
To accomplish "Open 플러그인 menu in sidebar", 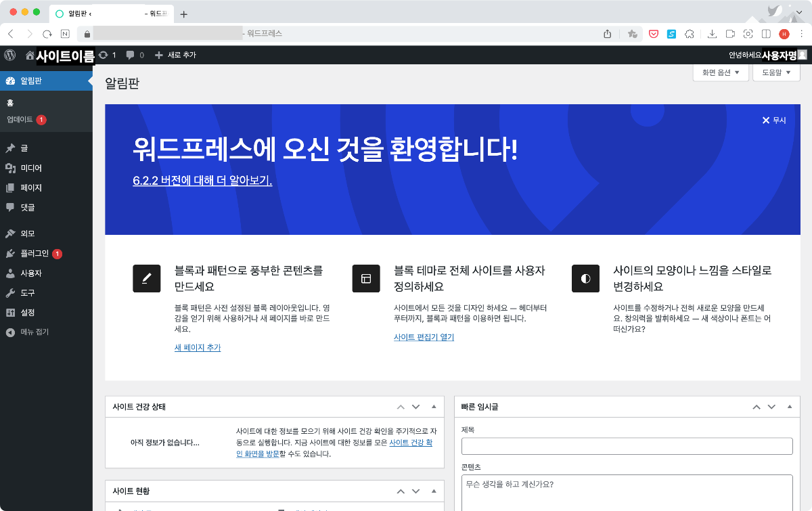I will pyautogui.click(x=46, y=254).
